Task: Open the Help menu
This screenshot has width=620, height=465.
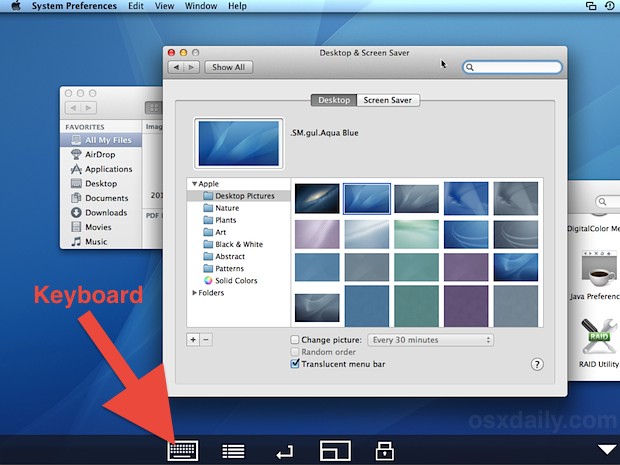Action: point(237,6)
